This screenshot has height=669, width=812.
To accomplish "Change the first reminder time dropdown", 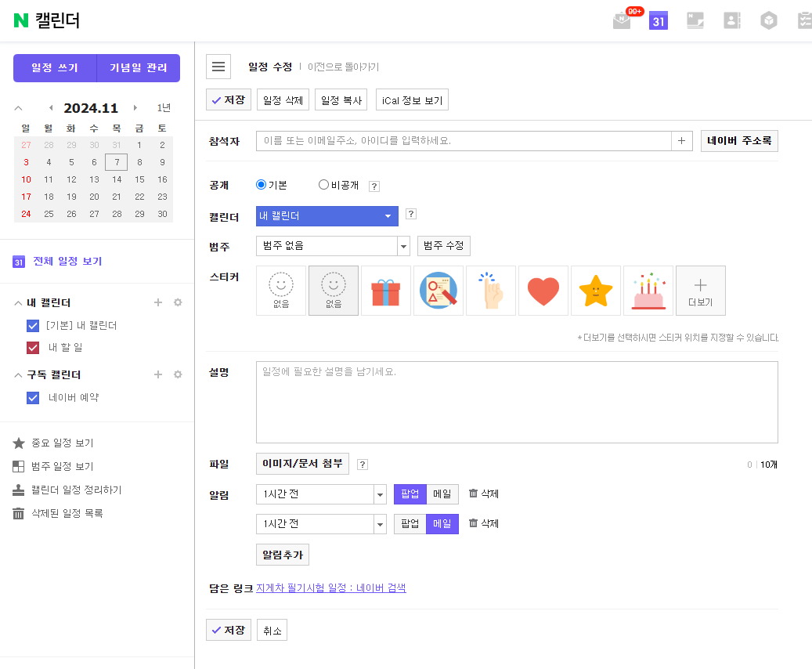I will 321,494.
